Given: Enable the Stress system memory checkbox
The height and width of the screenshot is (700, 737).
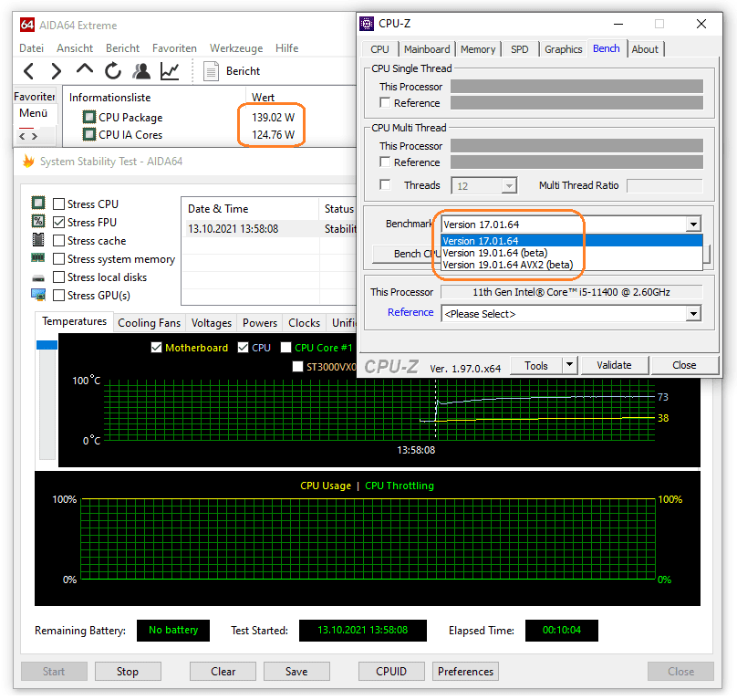Looking at the screenshot, I should [58, 259].
